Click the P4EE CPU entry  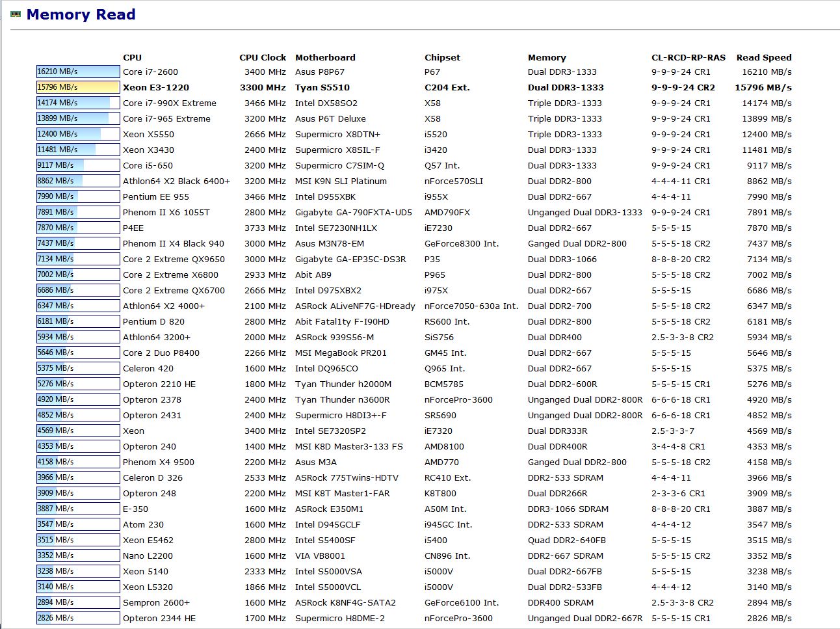[133, 228]
